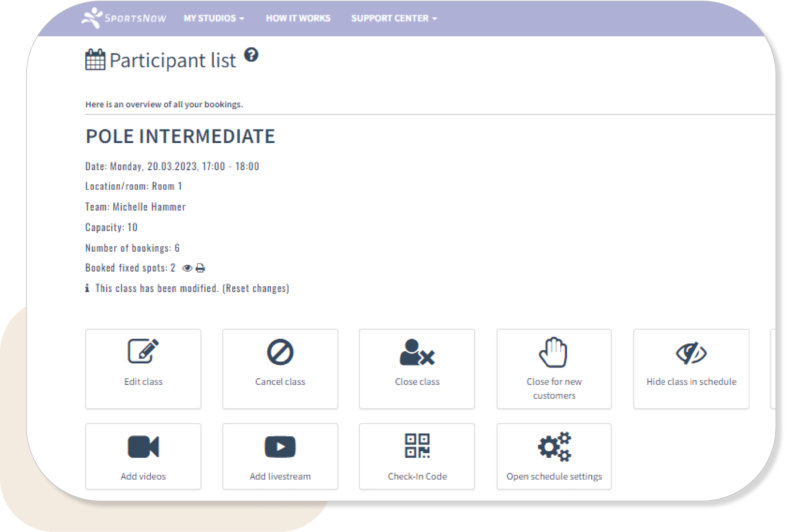The width and height of the screenshot is (787, 532).
Task: Expand the My Studios dropdown
Action: click(x=214, y=18)
